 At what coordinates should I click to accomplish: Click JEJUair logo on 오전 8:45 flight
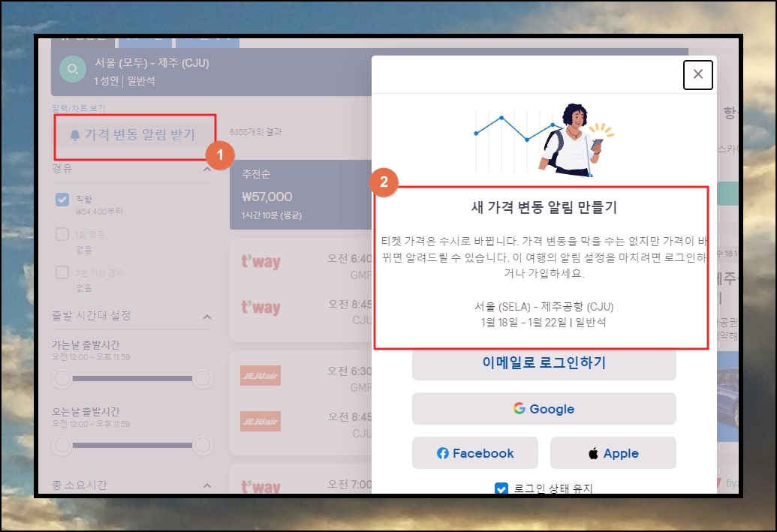(x=261, y=421)
